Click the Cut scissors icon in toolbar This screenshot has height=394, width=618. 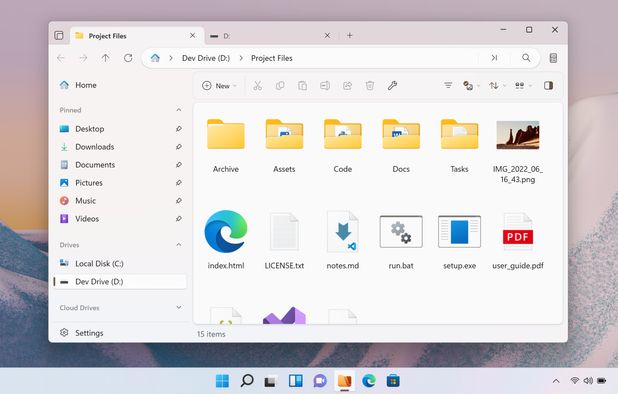[x=257, y=85]
